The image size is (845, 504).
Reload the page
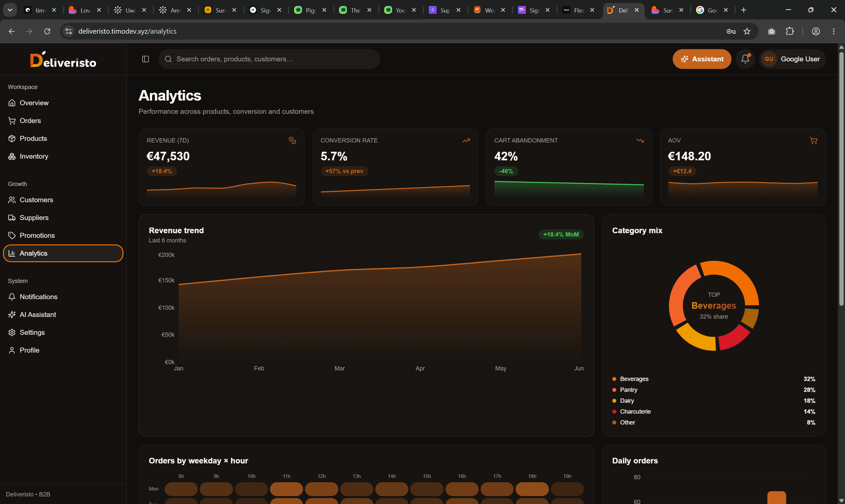tap(47, 31)
